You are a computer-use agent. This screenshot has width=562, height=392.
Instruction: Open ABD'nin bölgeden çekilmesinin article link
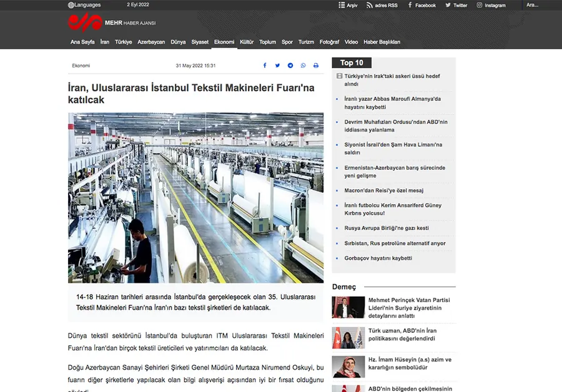click(410, 389)
